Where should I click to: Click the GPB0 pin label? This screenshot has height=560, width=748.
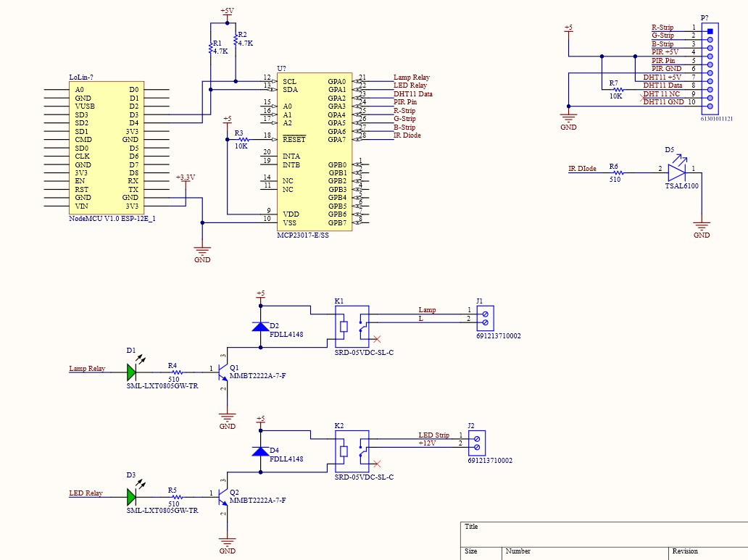tap(337, 164)
